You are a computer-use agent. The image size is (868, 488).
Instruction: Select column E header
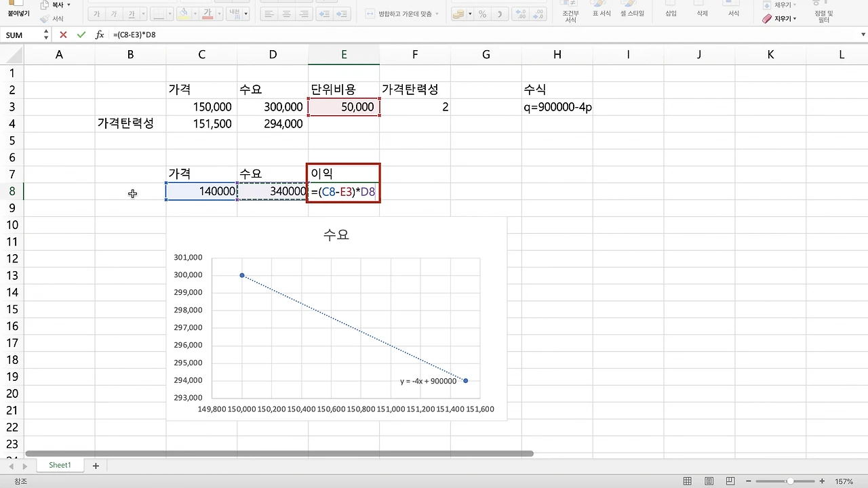(344, 55)
